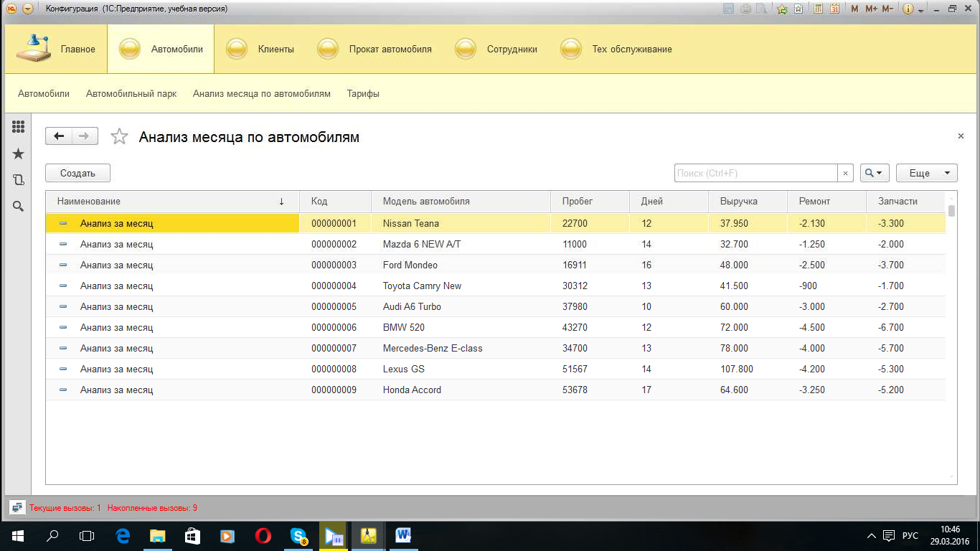The width and height of the screenshot is (980, 551).
Task: Open the favorites star icon in sidebar
Action: click(x=19, y=154)
